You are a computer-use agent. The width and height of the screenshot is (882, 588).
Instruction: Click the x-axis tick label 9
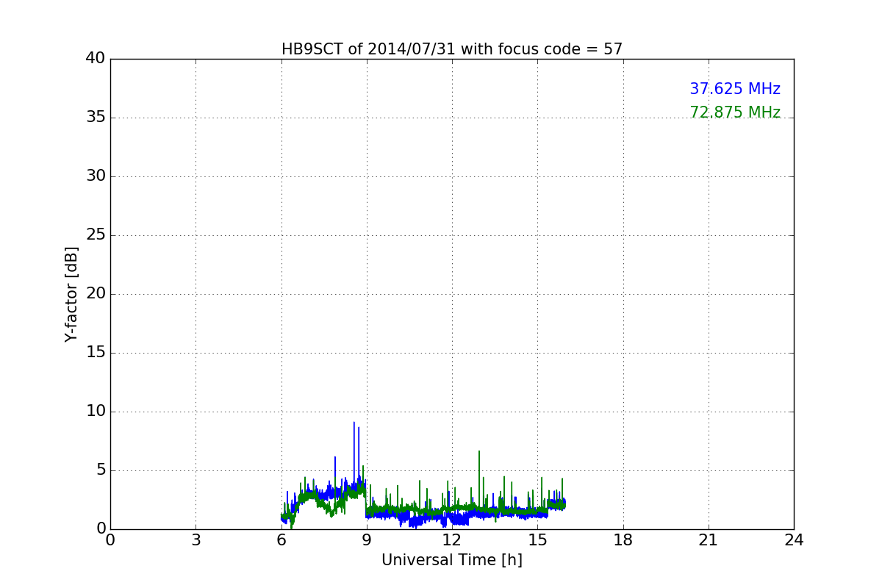click(367, 540)
